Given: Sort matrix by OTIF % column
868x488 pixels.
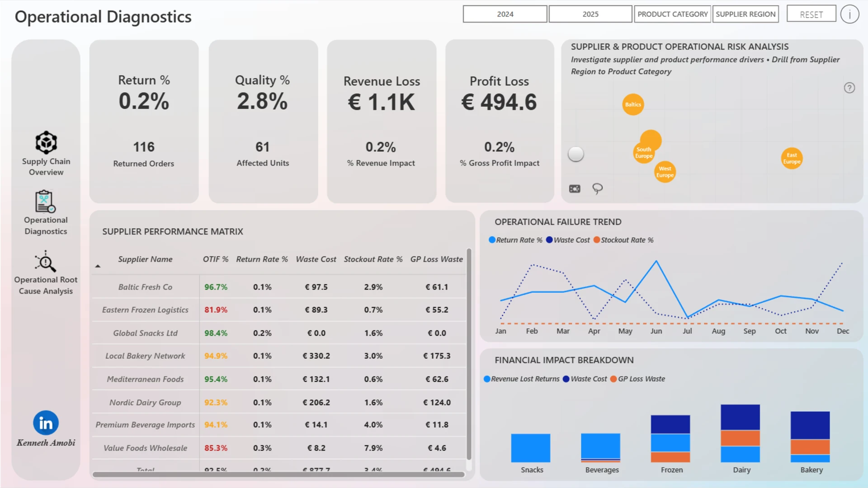Looking at the screenshot, I should click(215, 259).
